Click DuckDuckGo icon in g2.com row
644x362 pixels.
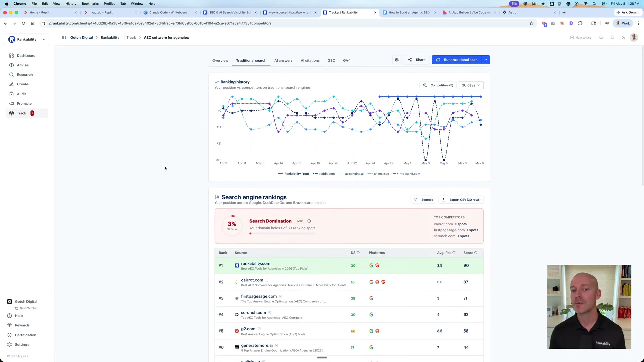[377, 331]
